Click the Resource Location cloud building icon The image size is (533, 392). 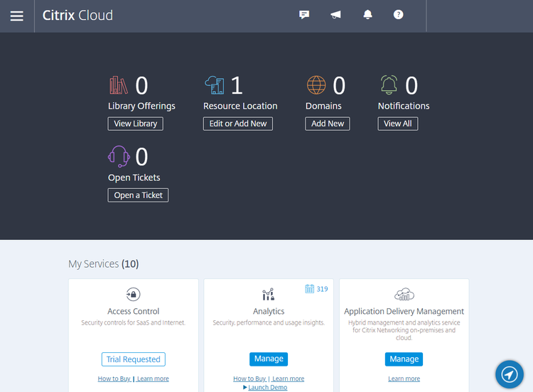pos(215,85)
